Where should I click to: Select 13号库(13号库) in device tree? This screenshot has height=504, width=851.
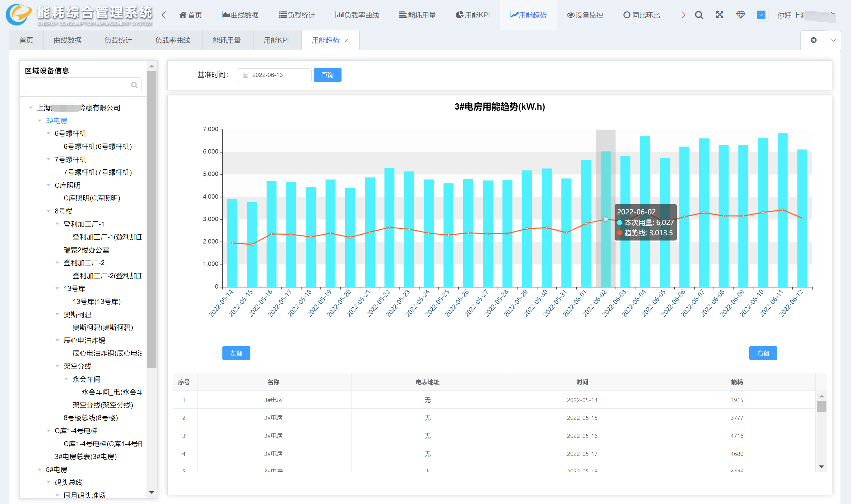(96, 302)
